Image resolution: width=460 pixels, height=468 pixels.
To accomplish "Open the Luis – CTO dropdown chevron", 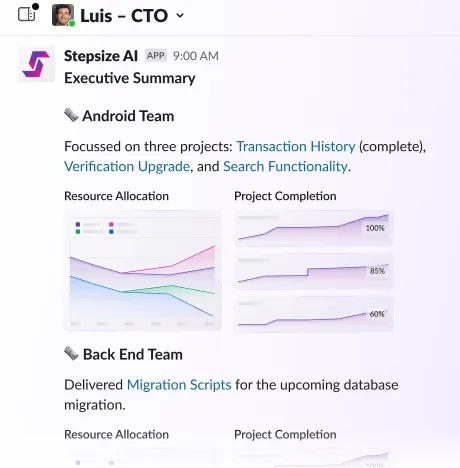I will point(180,15).
